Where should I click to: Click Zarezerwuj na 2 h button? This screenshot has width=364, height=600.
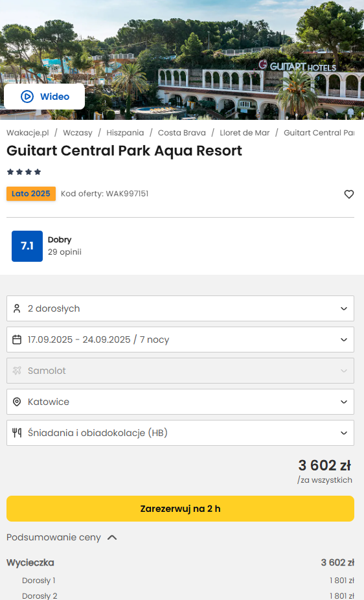180,509
